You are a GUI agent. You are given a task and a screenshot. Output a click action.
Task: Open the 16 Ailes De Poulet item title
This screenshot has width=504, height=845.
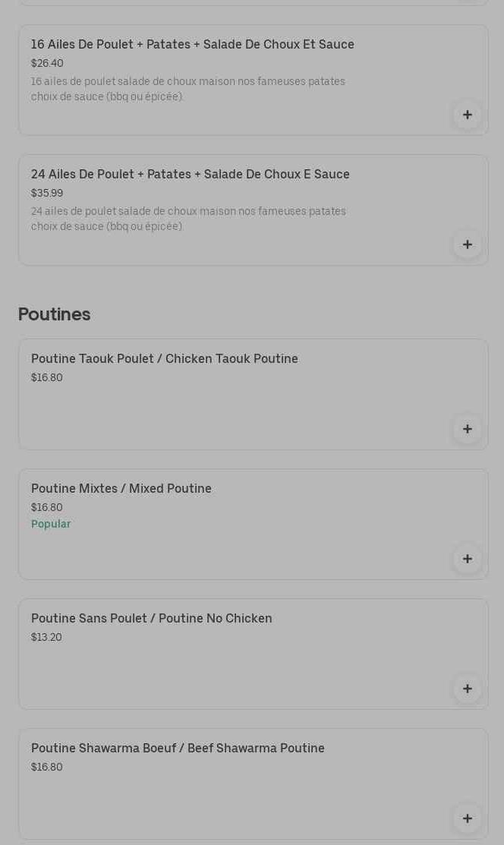[x=192, y=45]
